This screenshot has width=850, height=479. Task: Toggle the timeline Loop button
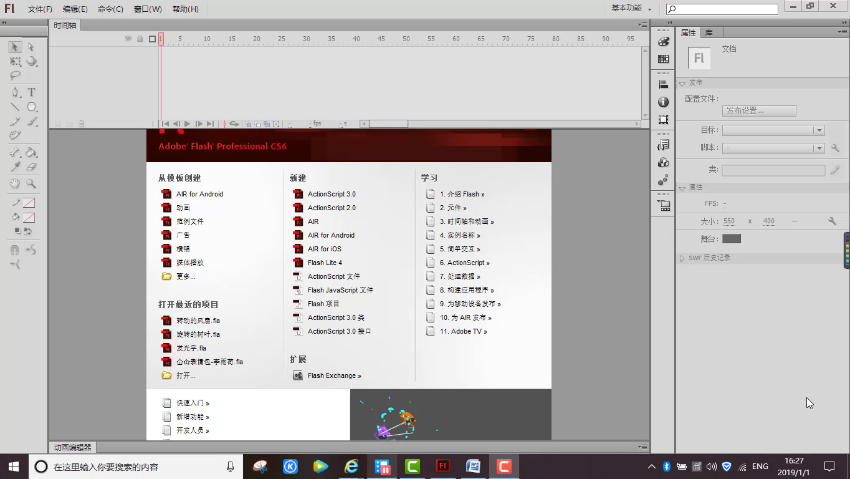click(234, 124)
